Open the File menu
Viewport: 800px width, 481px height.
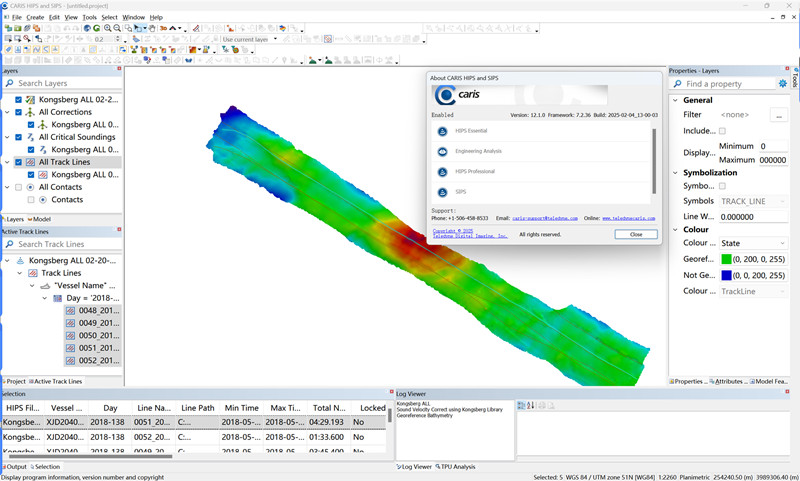(x=16, y=17)
